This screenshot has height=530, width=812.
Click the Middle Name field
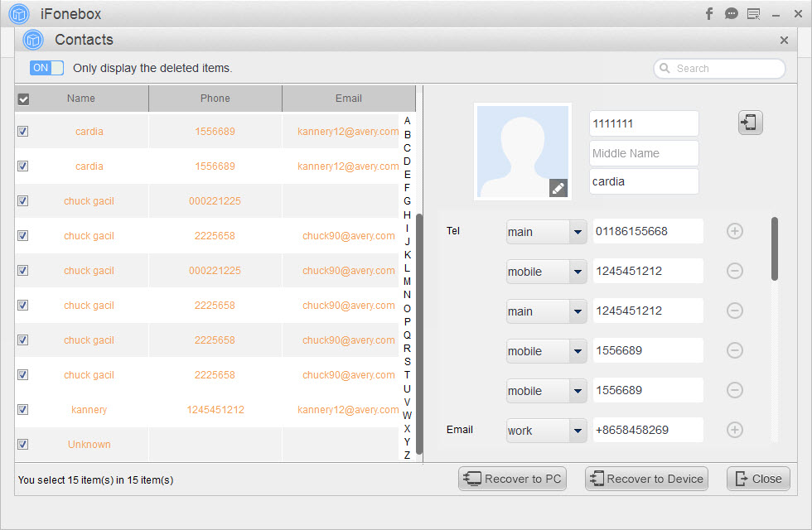tap(644, 153)
